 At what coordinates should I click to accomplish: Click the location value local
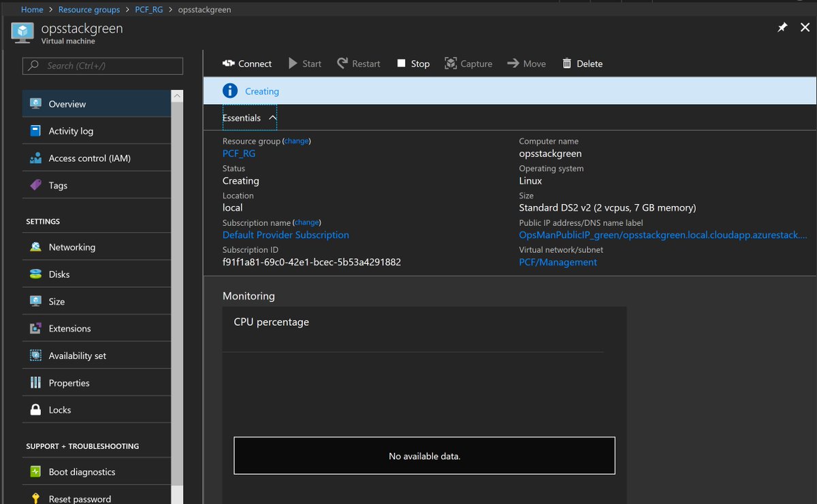click(233, 207)
